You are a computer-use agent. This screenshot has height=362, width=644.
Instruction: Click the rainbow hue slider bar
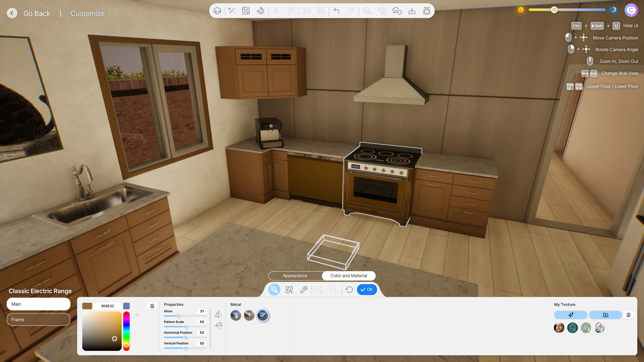[126, 331]
